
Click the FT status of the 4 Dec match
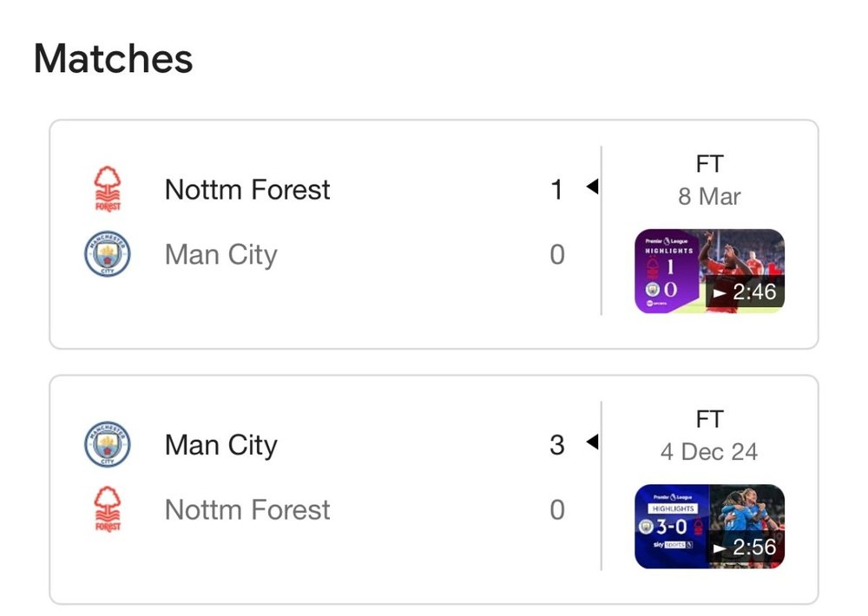(709, 419)
